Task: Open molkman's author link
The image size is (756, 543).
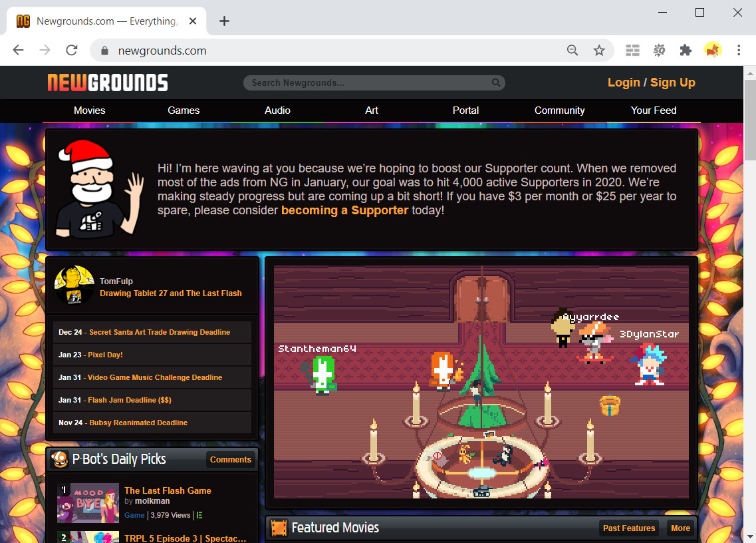Action: click(152, 501)
